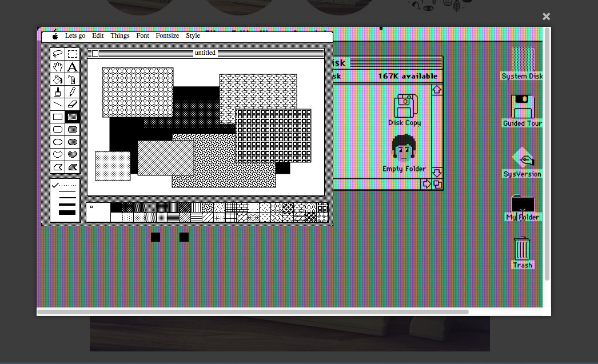This screenshot has height=364, width=598.
Task: Open the Fontsize menu
Action: (x=168, y=35)
